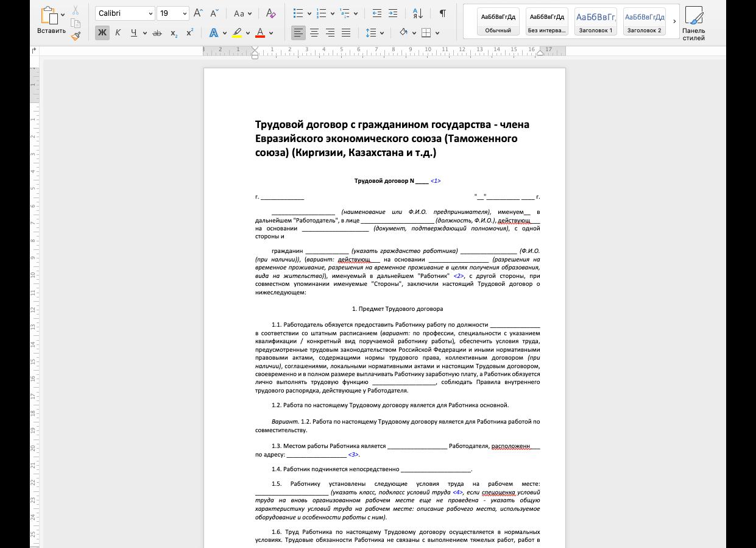The height and width of the screenshot is (548, 756).
Task: Open borders dropdown arrow
Action: (x=437, y=33)
